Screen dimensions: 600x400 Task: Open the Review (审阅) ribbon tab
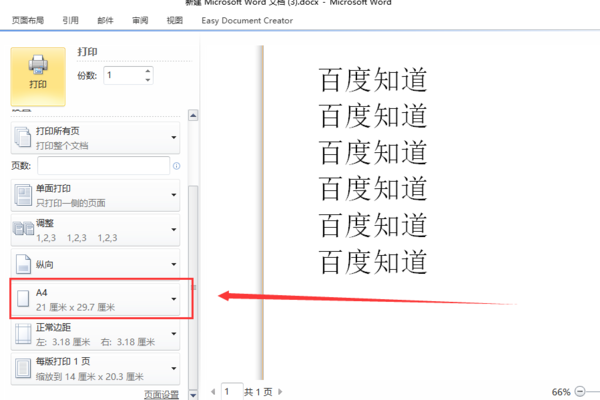[x=140, y=20]
